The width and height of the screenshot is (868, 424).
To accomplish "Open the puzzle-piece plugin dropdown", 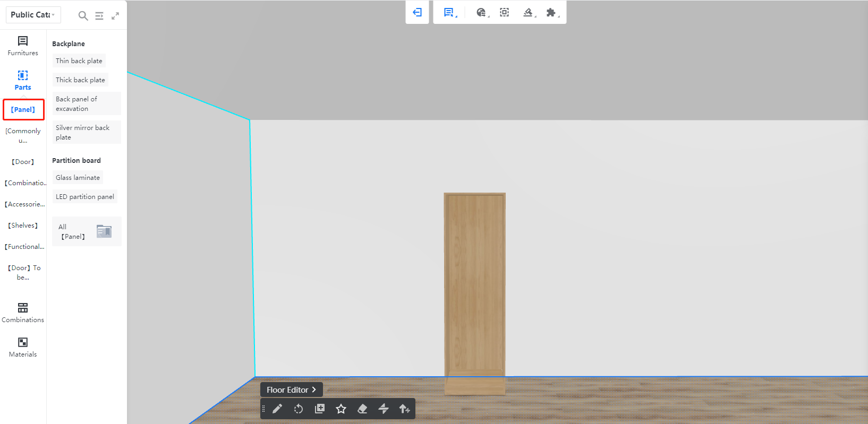I will click(552, 12).
